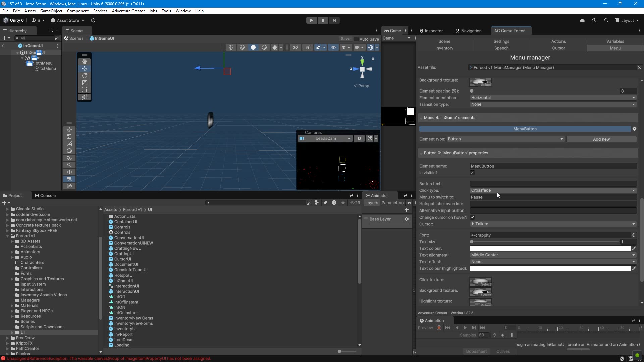Switch to the Rotate tool
This screenshot has height=362, width=644.
tap(85, 76)
